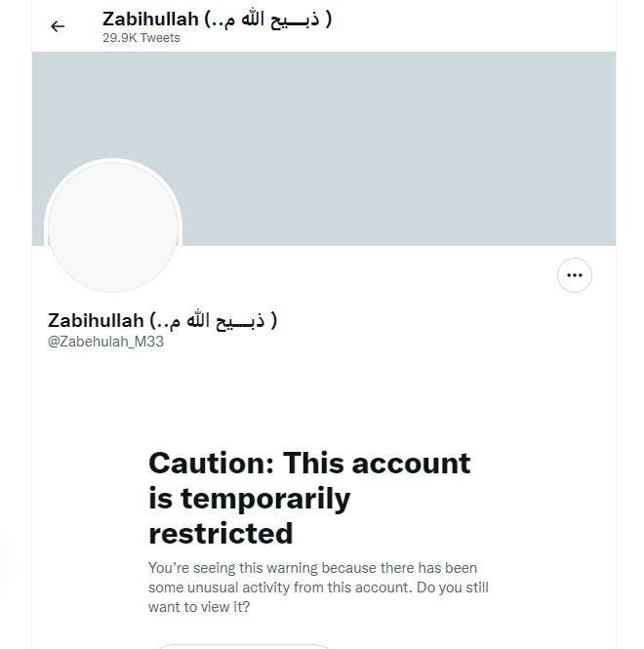Click the word restricted in the heading
644x649 pixels.
click(x=221, y=533)
